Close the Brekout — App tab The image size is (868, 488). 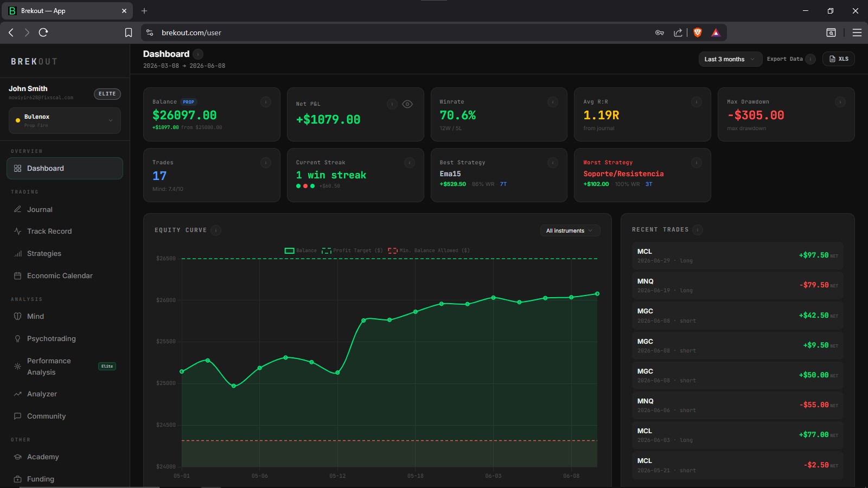(124, 11)
